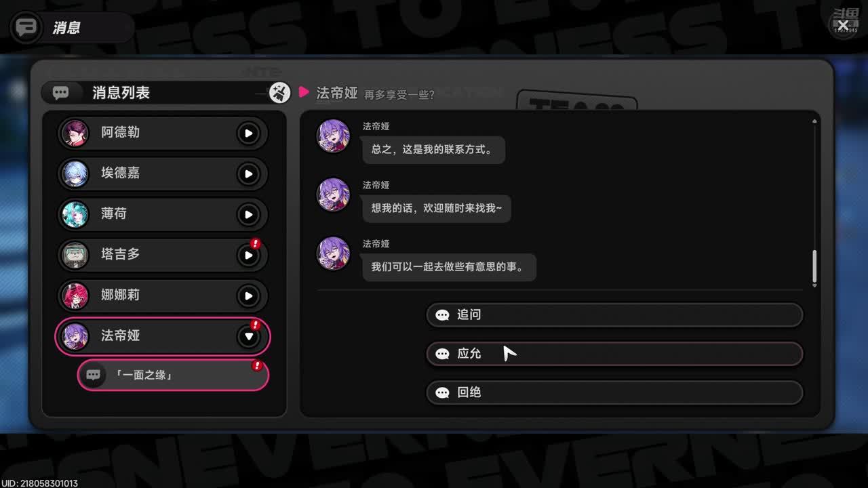Viewport: 868px width, 488px height.
Task: Click chat icon on 「一面之缘」 entry
Action: click(94, 375)
